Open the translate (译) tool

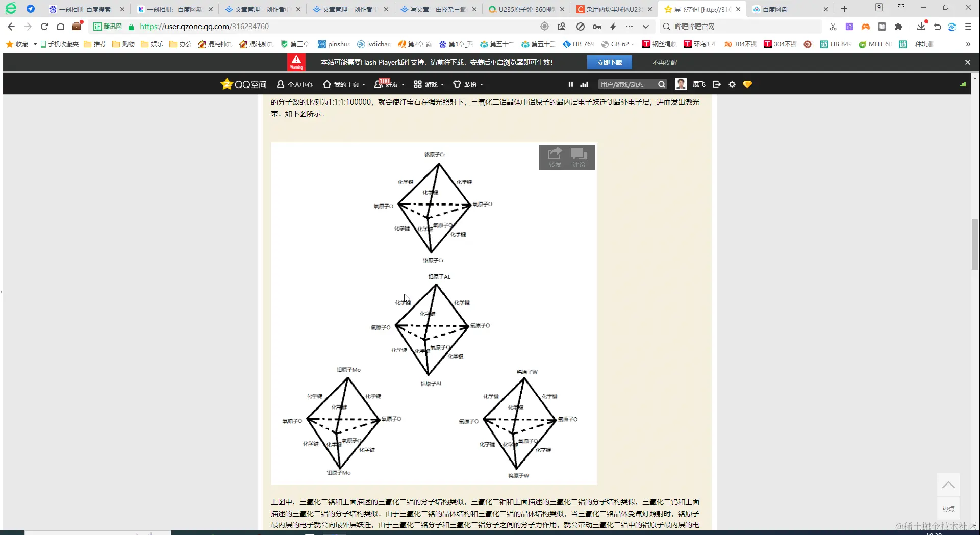[x=849, y=27]
